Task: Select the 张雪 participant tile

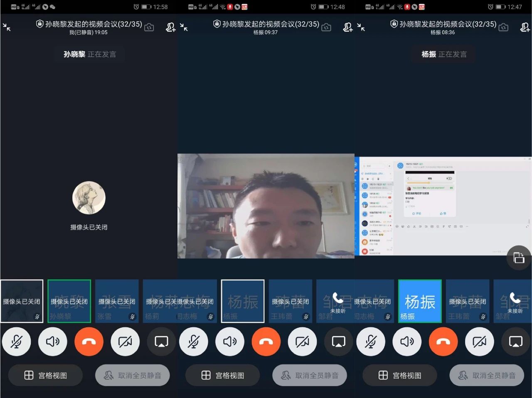Action: click(x=117, y=301)
